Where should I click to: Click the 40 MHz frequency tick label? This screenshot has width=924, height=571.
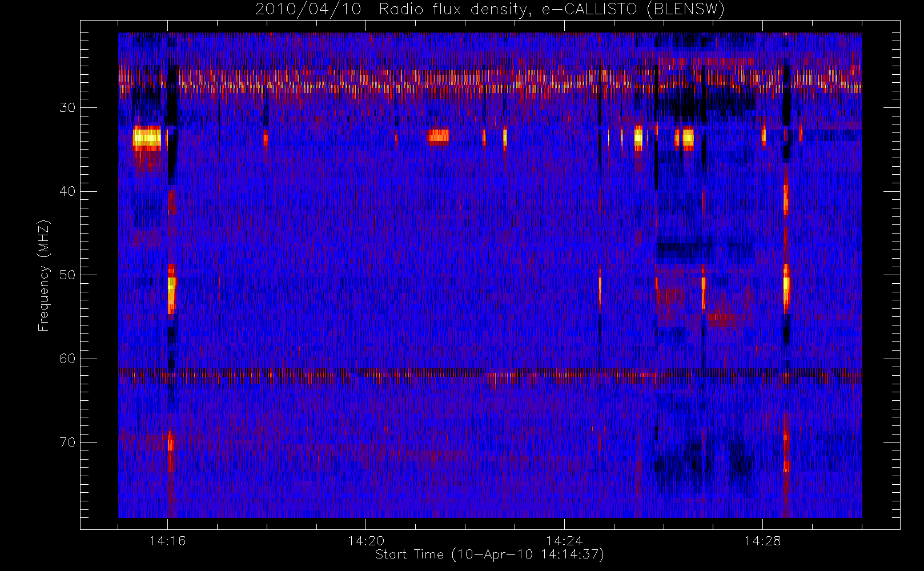click(67, 191)
